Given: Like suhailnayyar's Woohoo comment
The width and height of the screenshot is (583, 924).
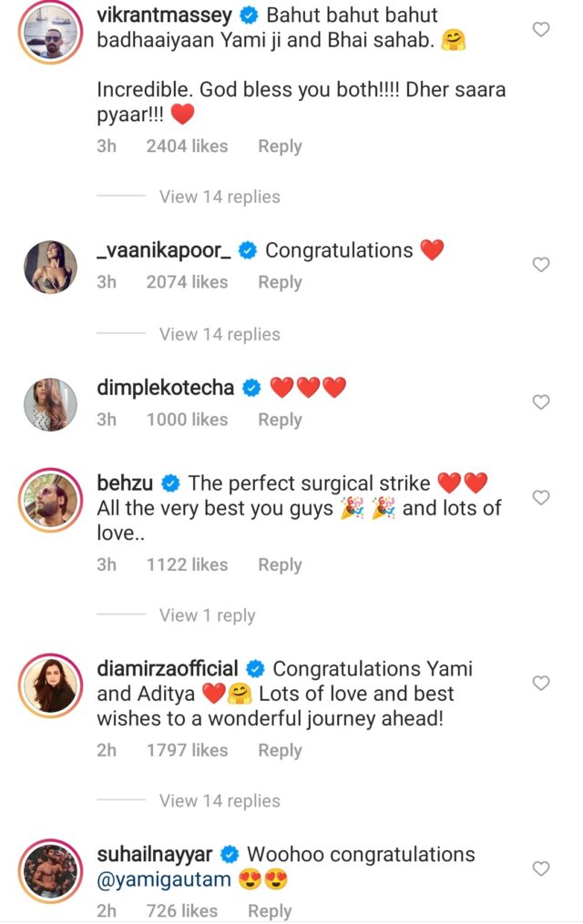Looking at the screenshot, I should pos(540,869).
